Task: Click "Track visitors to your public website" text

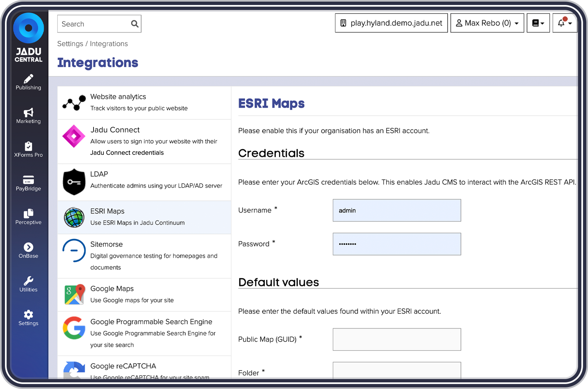Action: click(139, 108)
